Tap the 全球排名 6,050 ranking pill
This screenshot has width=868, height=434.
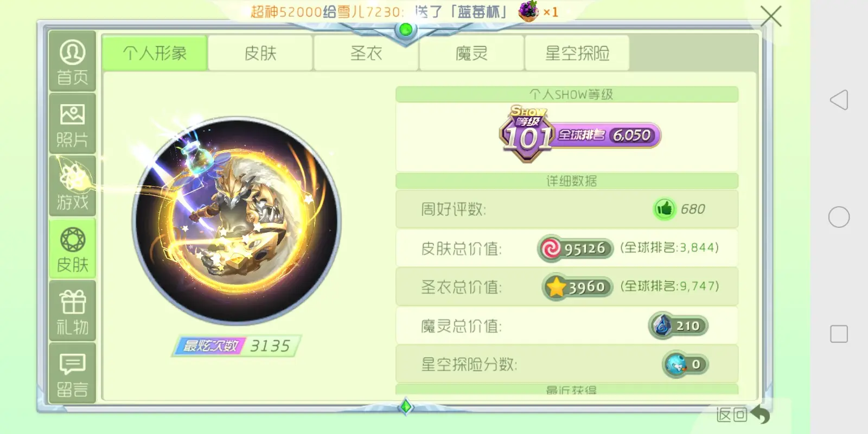(608, 135)
